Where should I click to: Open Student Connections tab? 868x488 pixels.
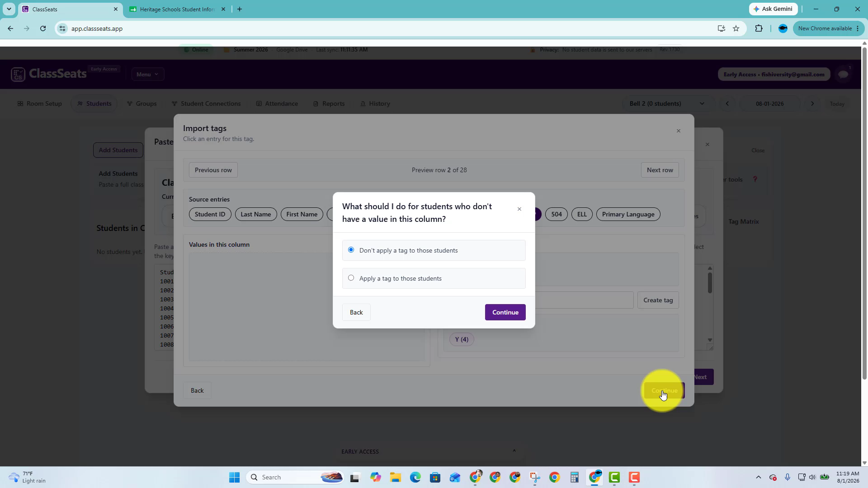206,103
